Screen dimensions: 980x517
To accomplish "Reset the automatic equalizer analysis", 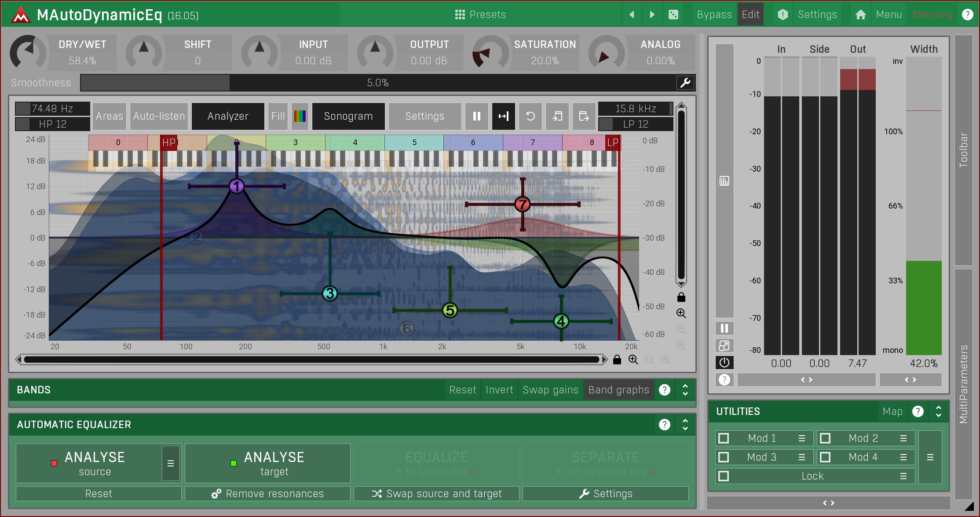I will point(99,494).
